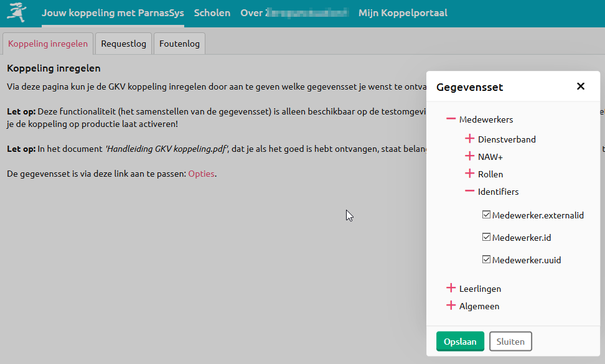
Task: Select the Medewerkers label text
Action: [486, 119]
